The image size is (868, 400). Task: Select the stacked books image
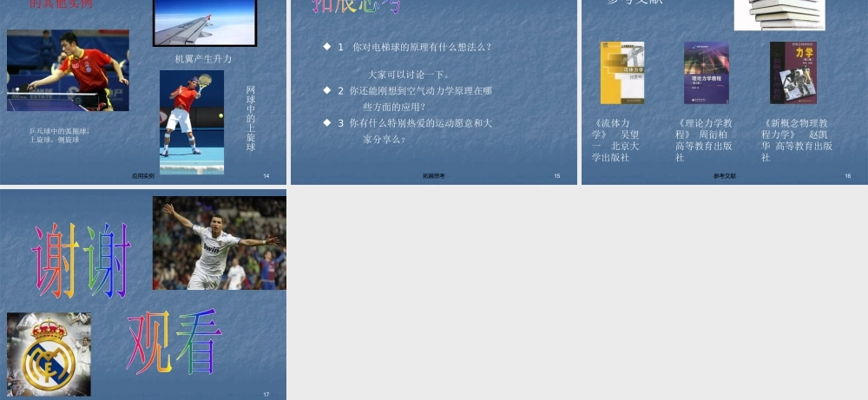coord(779,14)
